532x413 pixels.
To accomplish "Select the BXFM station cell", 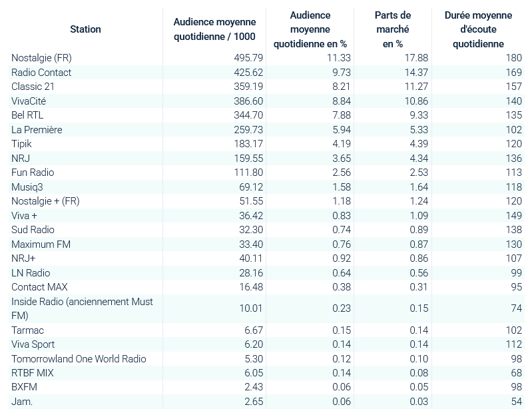I will click(23, 388).
